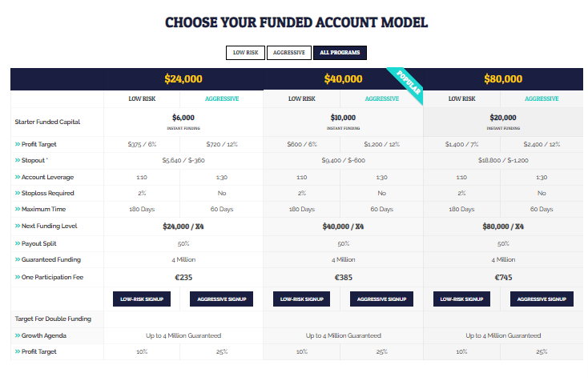Click Low-Risk Signup under $24,000
The width and height of the screenshot is (588, 385).
pos(142,299)
